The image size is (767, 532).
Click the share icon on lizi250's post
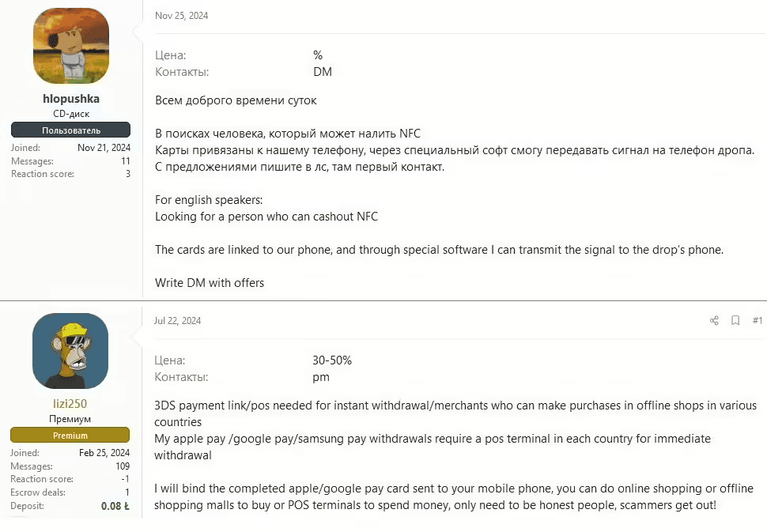click(714, 321)
